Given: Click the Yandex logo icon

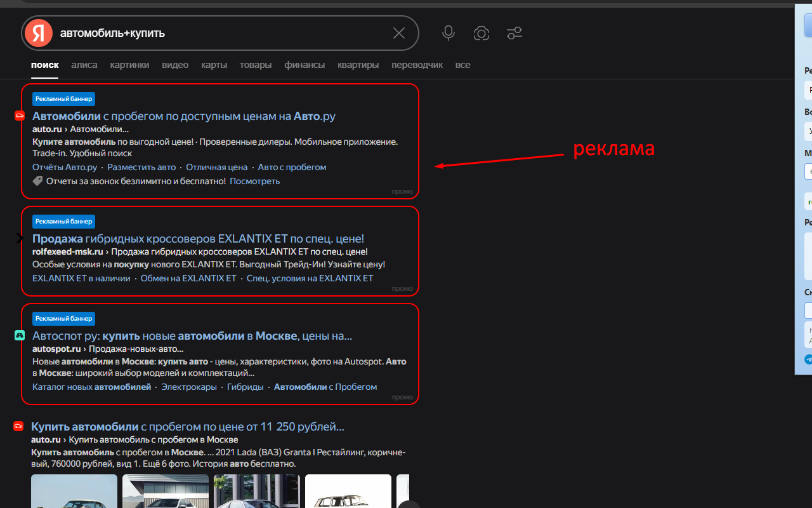Looking at the screenshot, I should point(39,33).
